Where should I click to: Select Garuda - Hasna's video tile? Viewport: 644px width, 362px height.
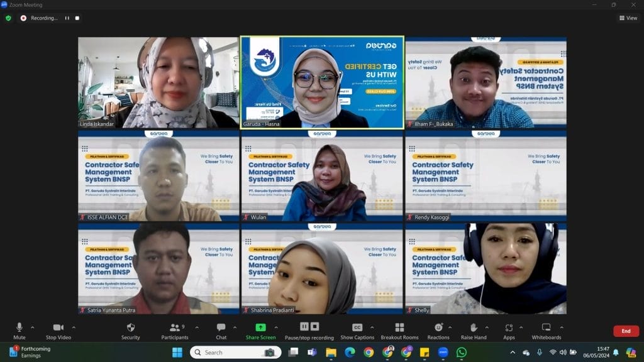pyautogui.click(x=322, y=82)
